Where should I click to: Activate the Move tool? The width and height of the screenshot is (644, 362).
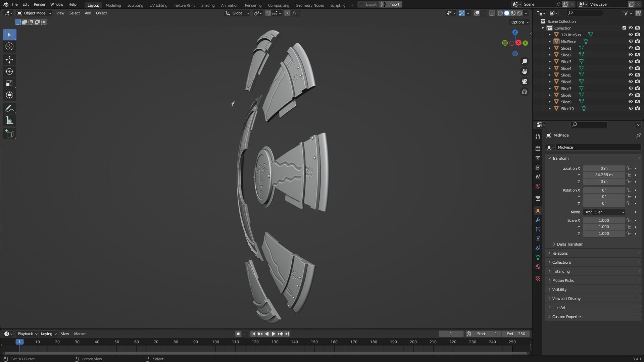(x=9, y=60)
